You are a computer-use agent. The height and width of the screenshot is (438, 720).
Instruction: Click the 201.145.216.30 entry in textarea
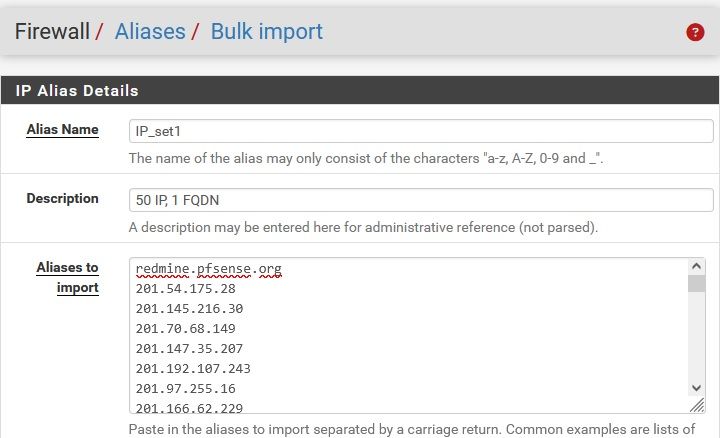pyautogui.click(x=189, y=309)
